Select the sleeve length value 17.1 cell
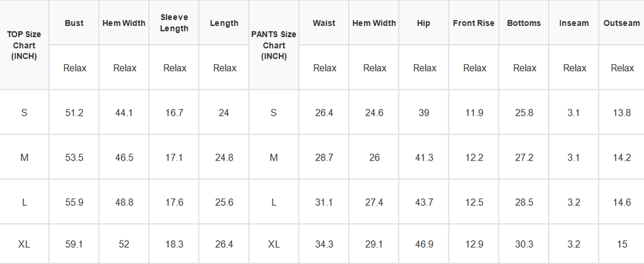644x264 pixels. (174, 158)
